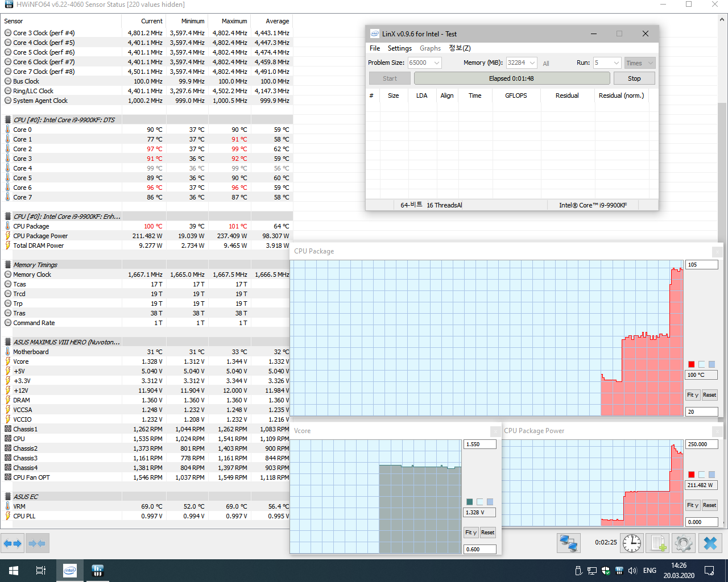The image size is (728, 582).
Task: Click the Residual (norm.) column header
Action: (x=622, y=95)
